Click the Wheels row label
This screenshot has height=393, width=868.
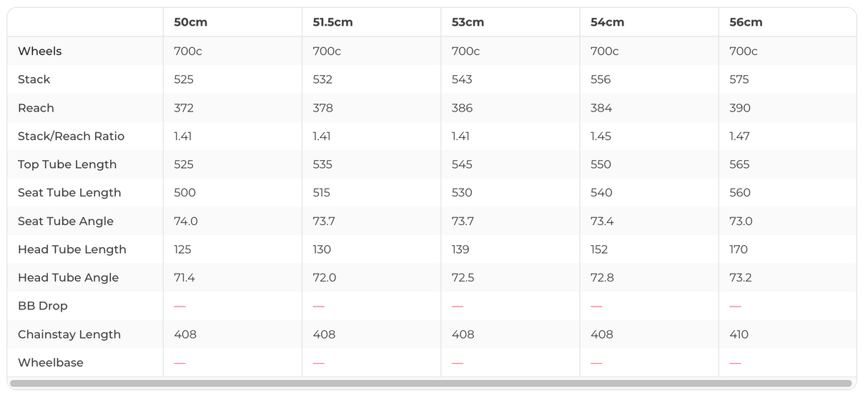click(x=40, y=51)
